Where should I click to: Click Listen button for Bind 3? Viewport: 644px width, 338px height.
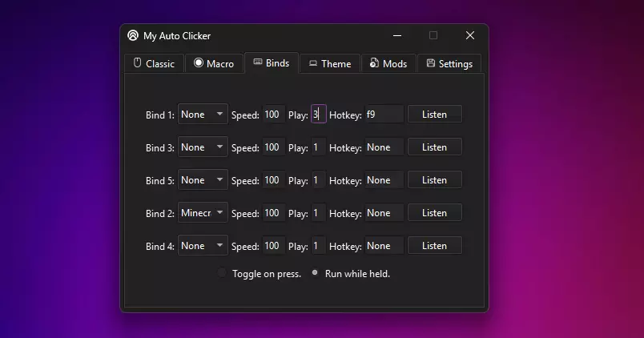(434, 147)
